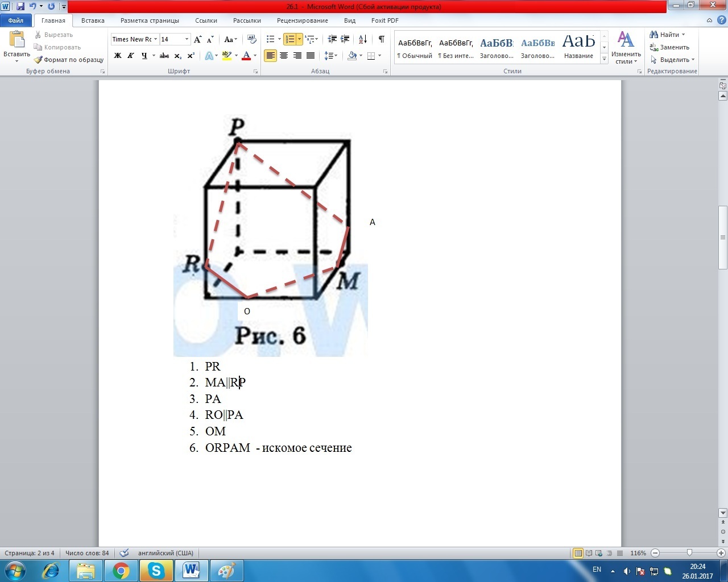Apply text highlight color
This screenshot has width=728, height=582.
(225, 56)
